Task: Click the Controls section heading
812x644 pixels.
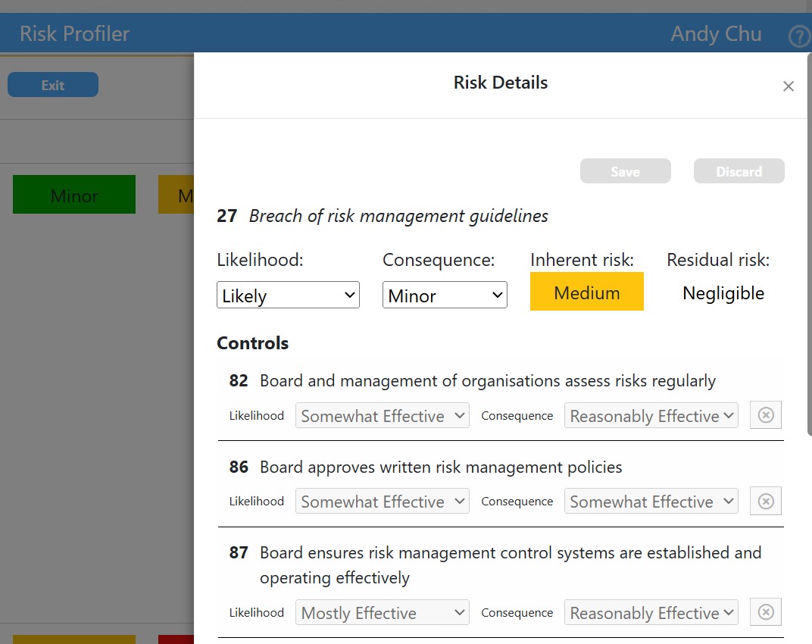Action: pyautogui.click(x=253, y=343)
